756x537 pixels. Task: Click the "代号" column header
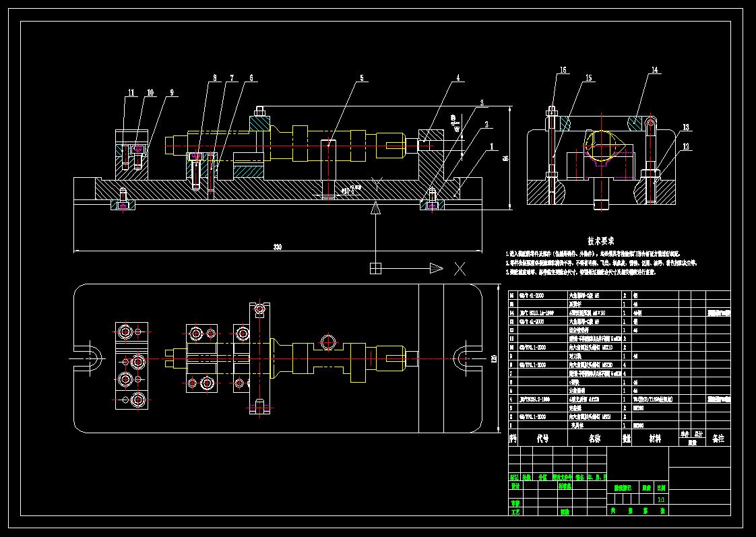(542, 438)
